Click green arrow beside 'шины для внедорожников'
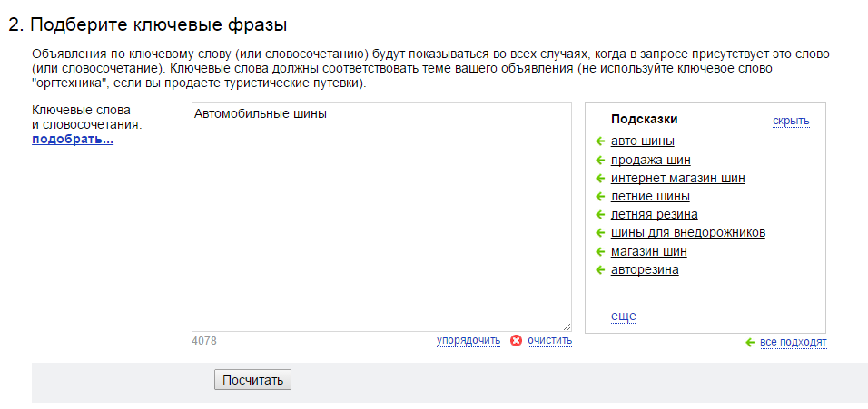 click(x=600, y=233)
